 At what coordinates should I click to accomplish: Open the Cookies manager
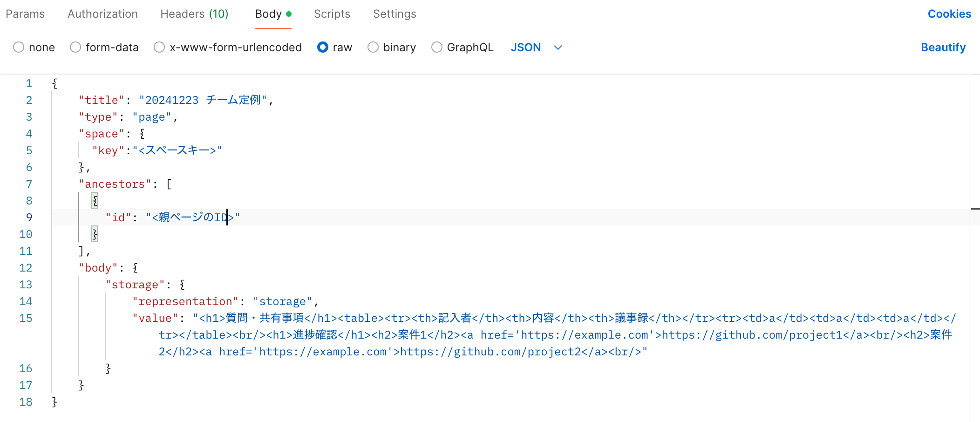(x=949, y=14)
